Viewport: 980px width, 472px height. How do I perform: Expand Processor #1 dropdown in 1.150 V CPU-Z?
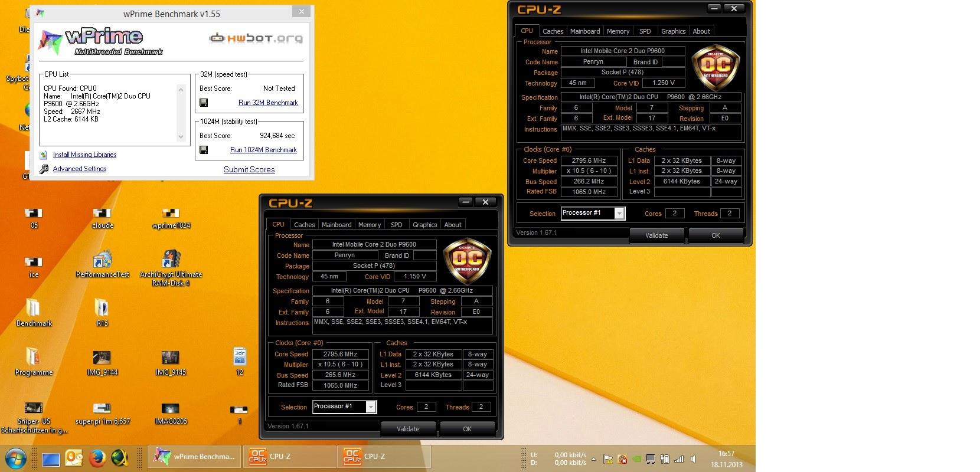coord(371,407)
